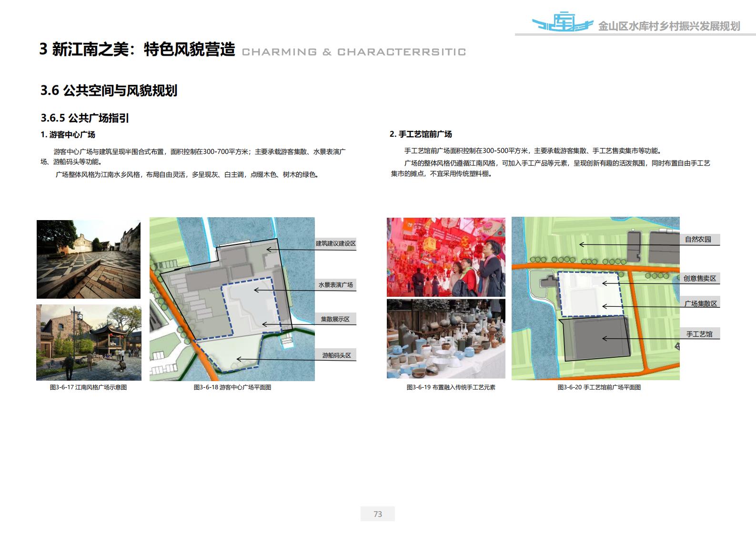The width and height of the screenshot is (756, 535).
Task: Select chapter heading 3 新江南之美：特色风貌营造
Action: click(137, 49)
